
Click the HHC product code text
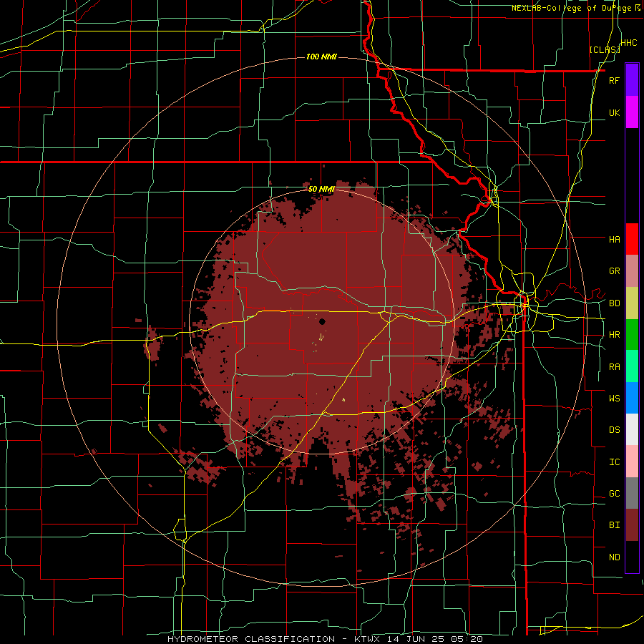click(628, 43)
